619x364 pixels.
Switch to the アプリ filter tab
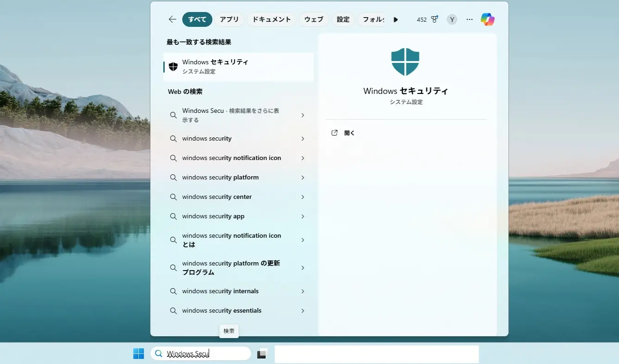229,19
